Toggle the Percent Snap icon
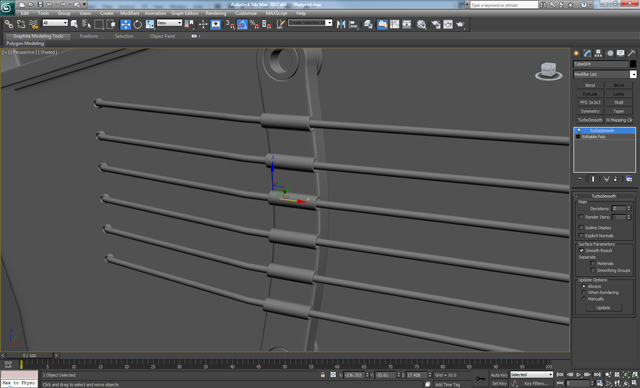Viewport: 640px width, 388px height. (x=254, y=24)
